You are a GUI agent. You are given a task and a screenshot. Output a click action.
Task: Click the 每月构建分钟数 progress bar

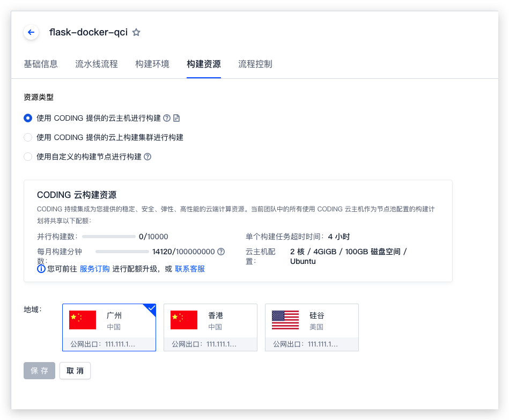(x=122, y=252)
